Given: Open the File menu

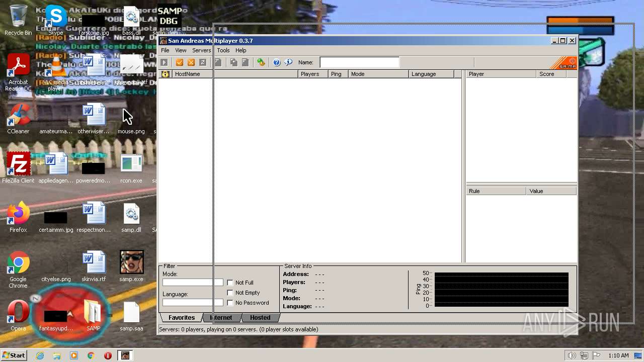Looking at the screenshot, I should point(165,50).
